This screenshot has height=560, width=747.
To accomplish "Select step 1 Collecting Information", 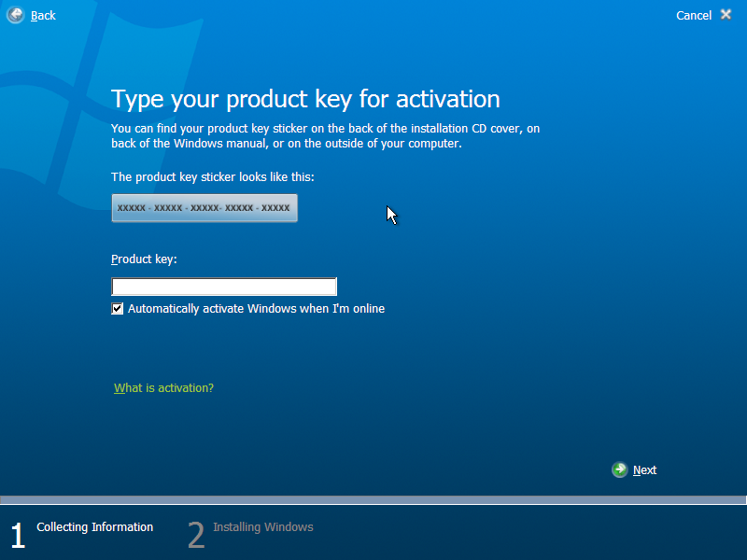I will point(94,526).
